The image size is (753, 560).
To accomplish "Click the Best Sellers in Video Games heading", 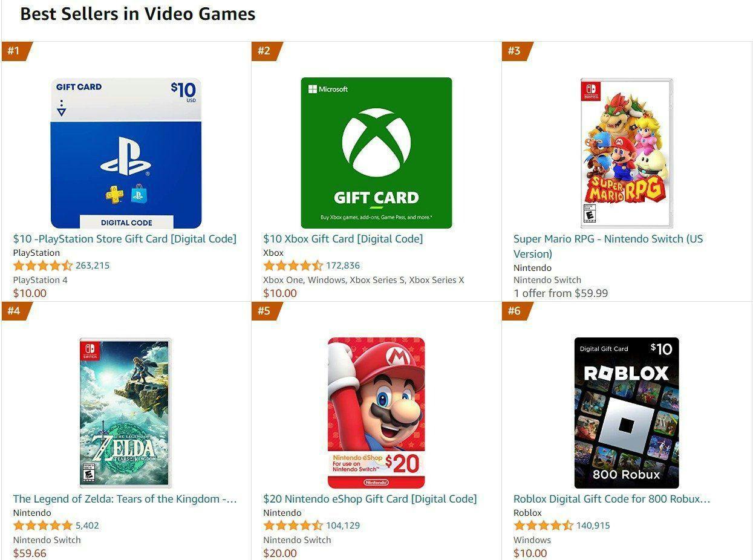I will pyautogui.click(x=137, y=13).
